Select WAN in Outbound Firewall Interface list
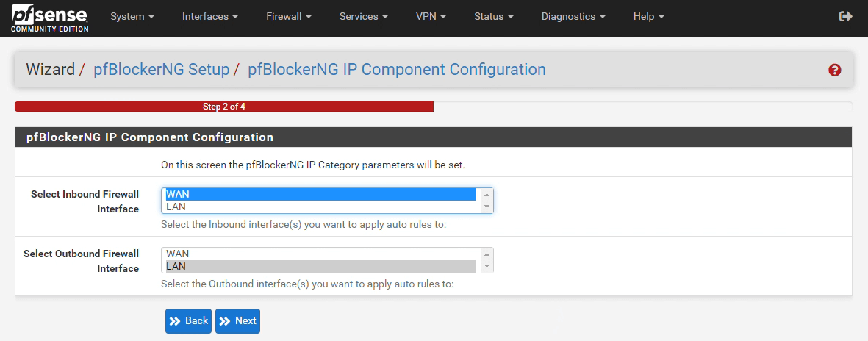Screen dimensions: 868x341 (x=320, y=254)
